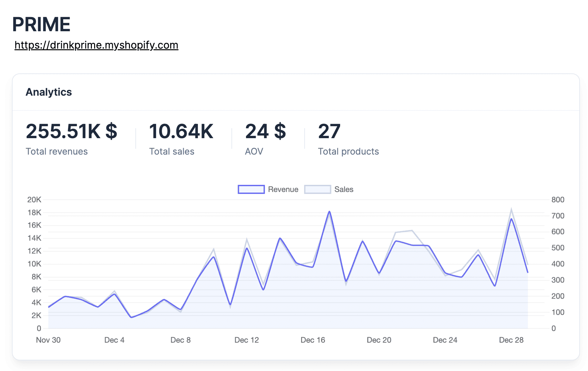Click the 20K left axis label
This screenshot has width=588, height=371.
[34, 200]
